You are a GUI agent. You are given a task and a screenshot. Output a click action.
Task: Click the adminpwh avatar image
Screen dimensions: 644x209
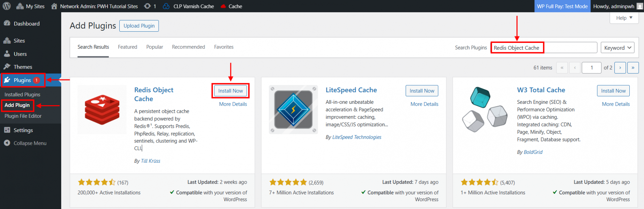tap(639, 6)
